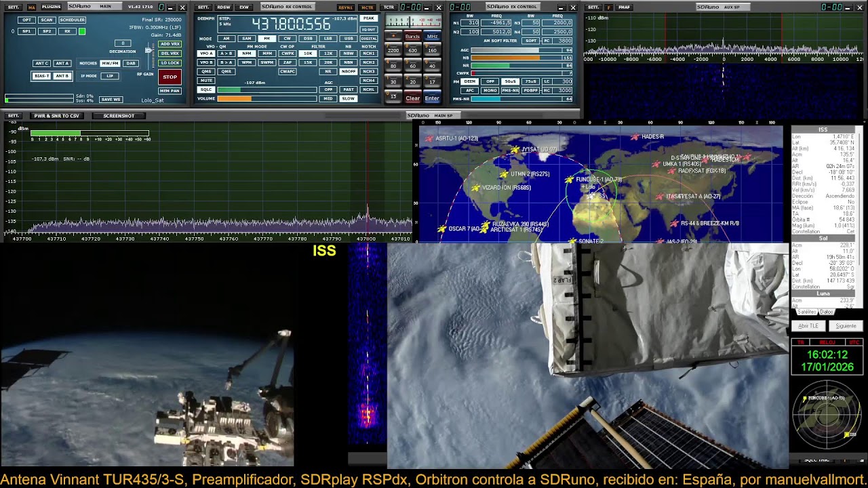Click the SOFT filter button in EX Control

[531, 41]
